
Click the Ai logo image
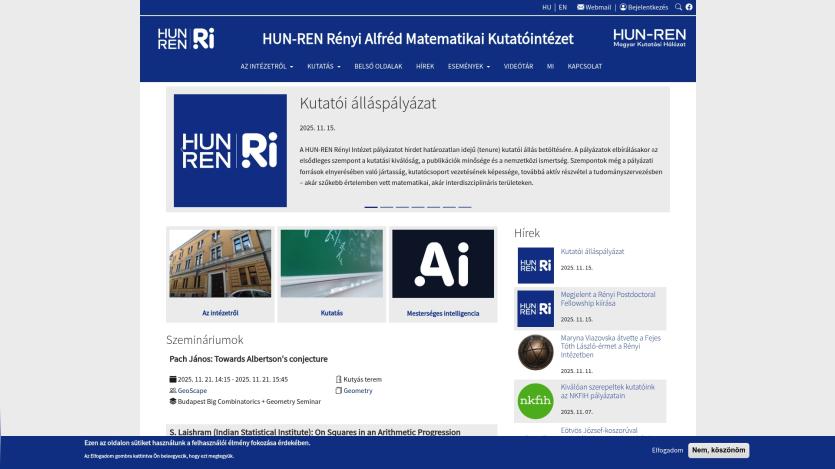(x=443, y=264)
